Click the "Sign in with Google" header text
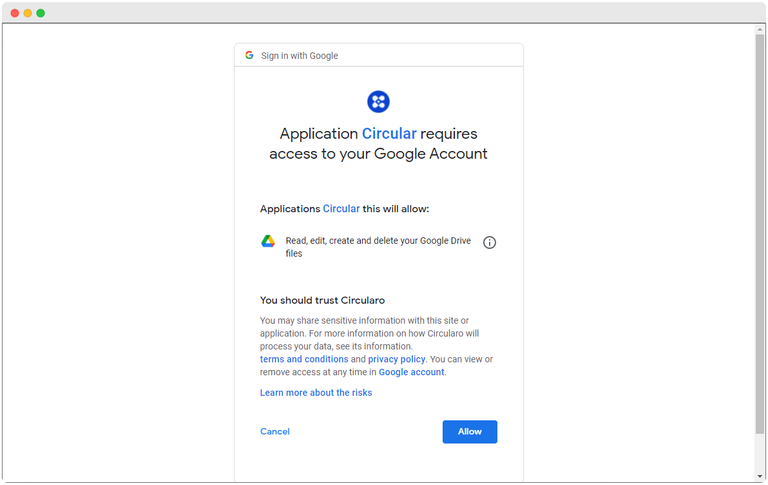768x485 pixels. pyautogui.click(x=299, y=56)
